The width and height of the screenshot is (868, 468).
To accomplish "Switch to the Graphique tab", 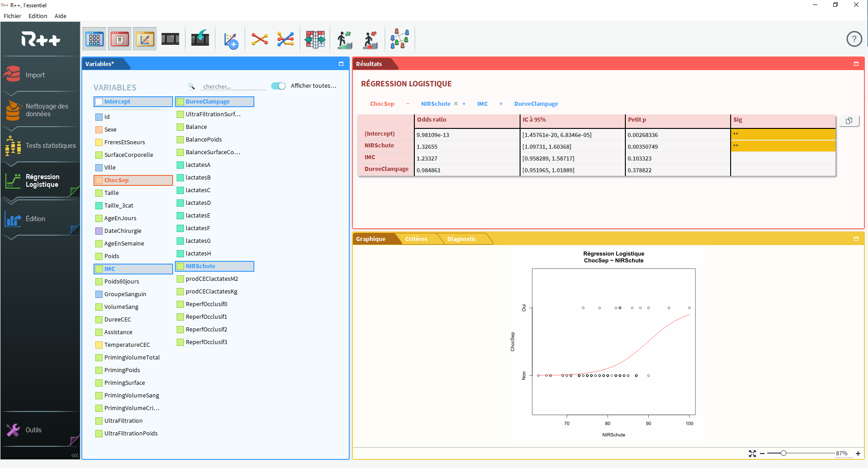I will (x=371, y=239).
